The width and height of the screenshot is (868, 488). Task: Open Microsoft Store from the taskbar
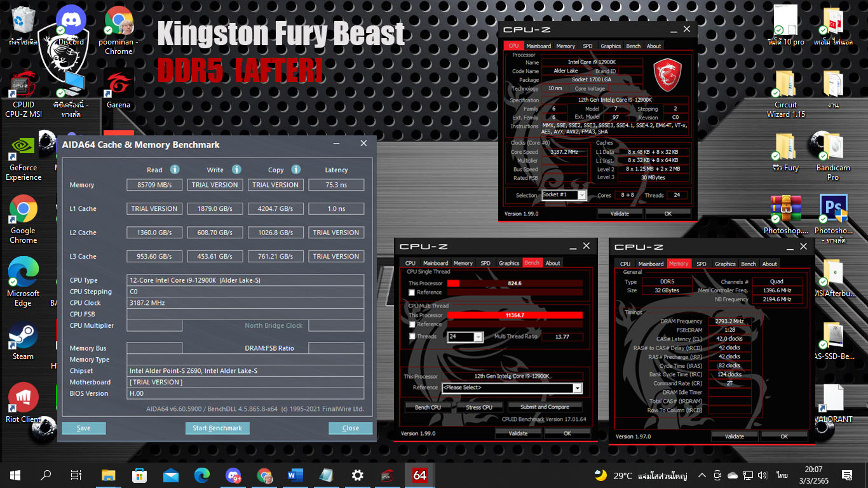[140, 475]
